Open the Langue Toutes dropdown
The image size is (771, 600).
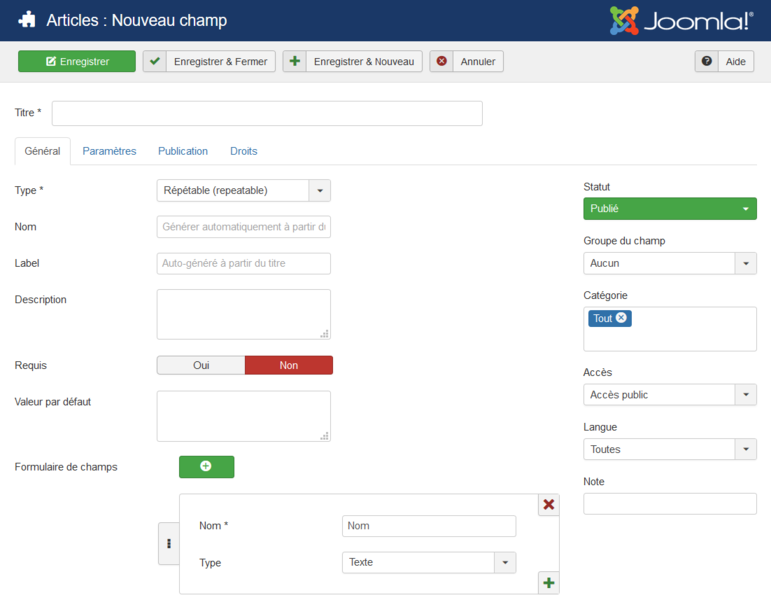670,449
